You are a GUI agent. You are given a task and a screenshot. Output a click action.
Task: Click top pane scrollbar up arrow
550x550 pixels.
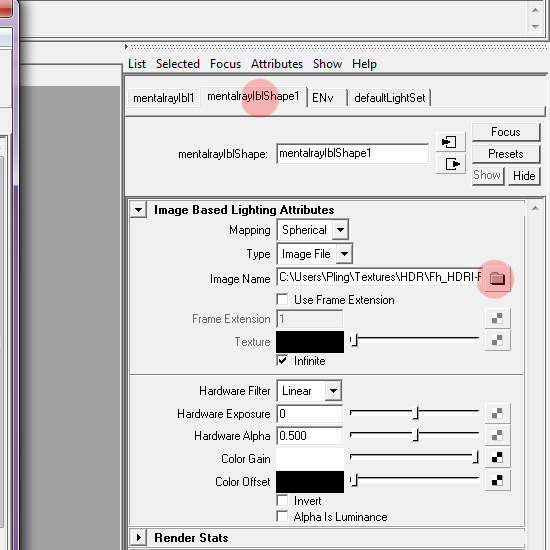point(535,10)
